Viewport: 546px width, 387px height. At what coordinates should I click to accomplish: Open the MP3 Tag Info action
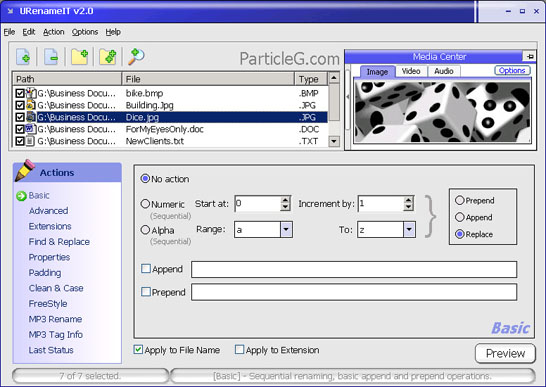[56, 335]
